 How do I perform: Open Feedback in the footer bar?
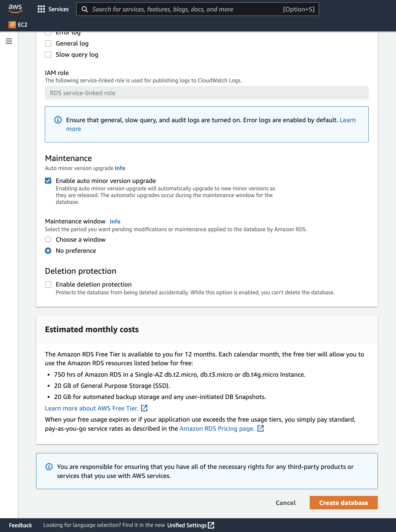pos(21,525)
